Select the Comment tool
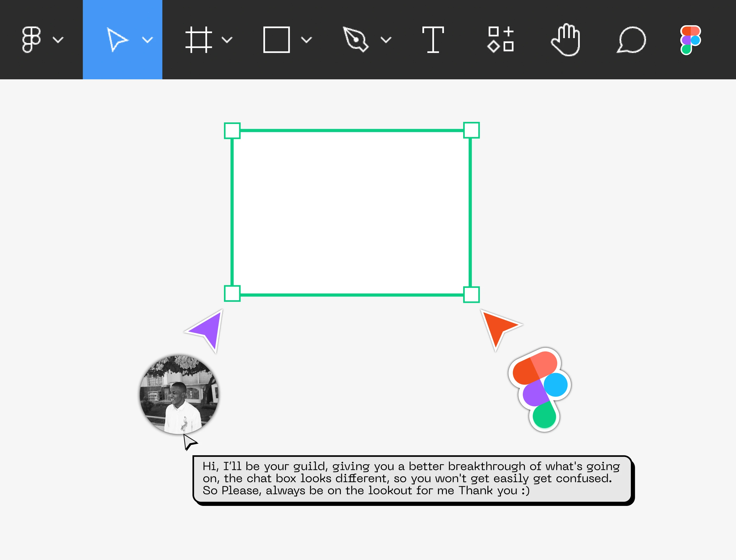The image size is (736, 560). pyautogui.click(x=631, y=40)
